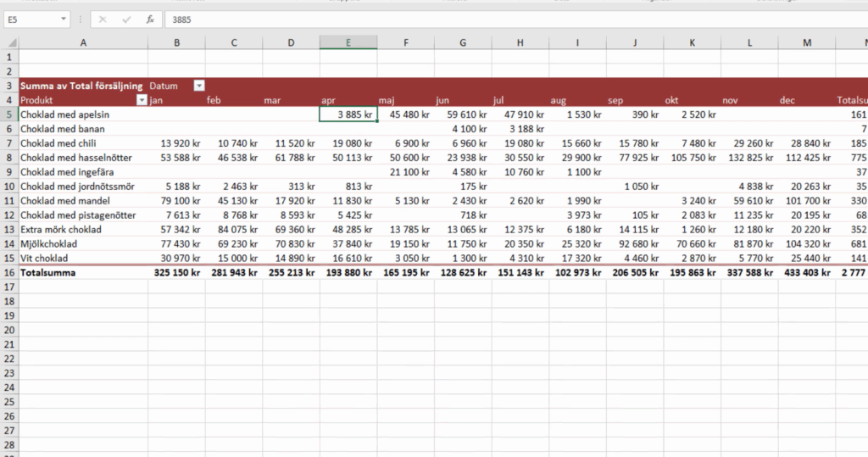Viewport: 868px width, 457px height.
Task: Click the Select All corner triangle
Action: pos(9,42)
